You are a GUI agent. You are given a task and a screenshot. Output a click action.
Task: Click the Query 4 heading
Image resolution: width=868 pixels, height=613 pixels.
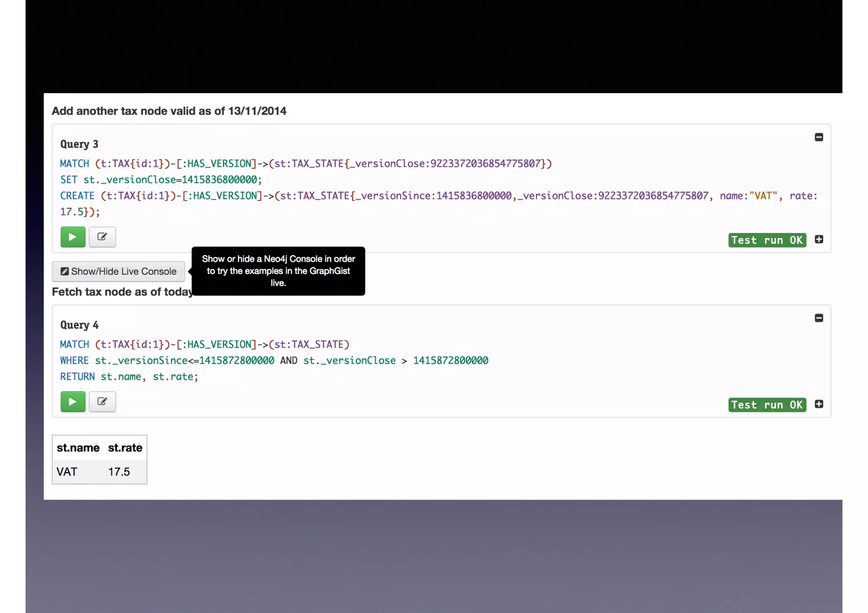click(79, 325)
